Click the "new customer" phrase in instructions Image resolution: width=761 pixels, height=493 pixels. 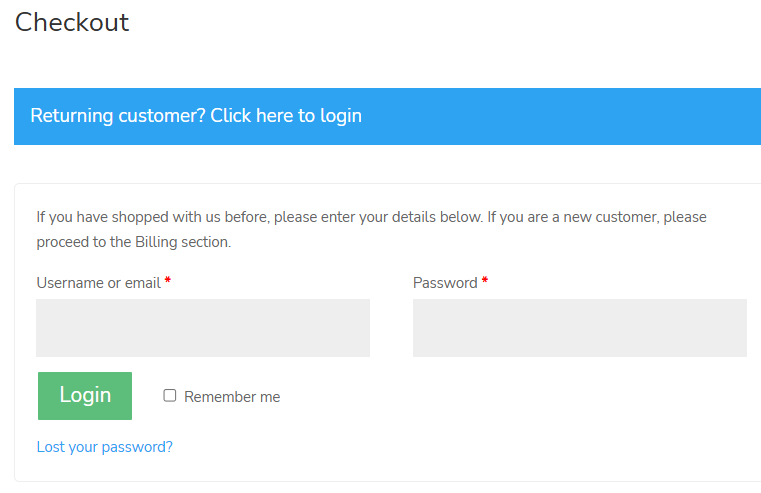610,217
